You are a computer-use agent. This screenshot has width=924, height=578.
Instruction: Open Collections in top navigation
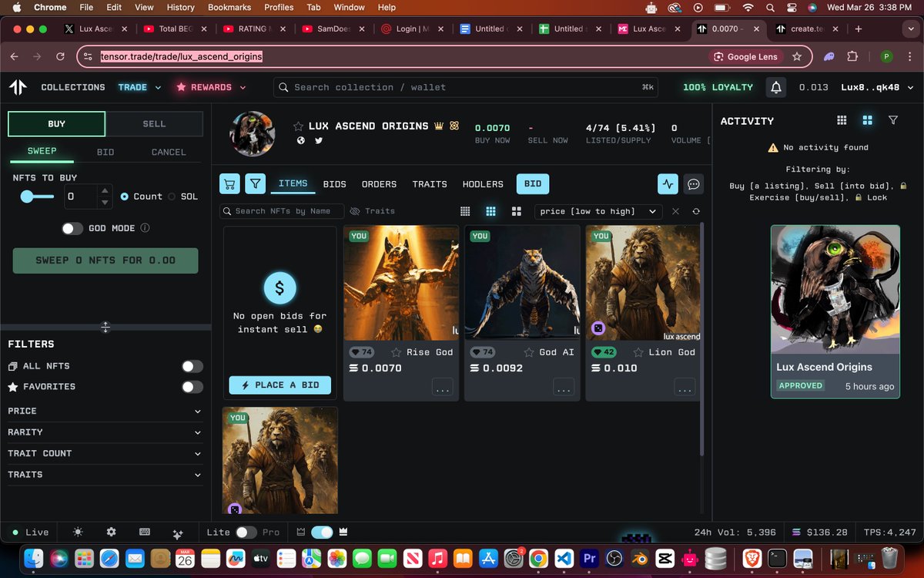(73, 87)
